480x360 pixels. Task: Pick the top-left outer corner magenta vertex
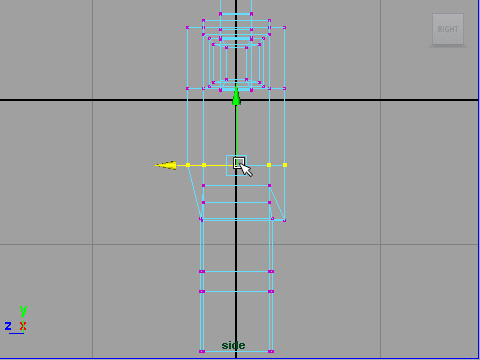pos(187,27)
